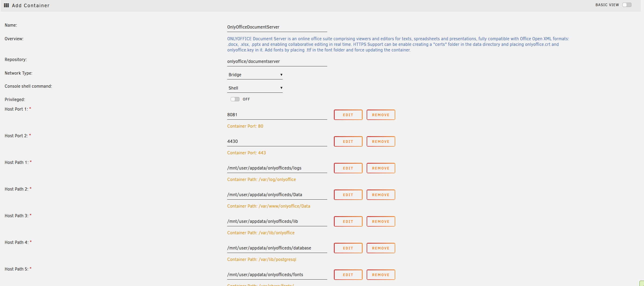Remove Host Path 1 logs mapping
This screenshot has width=644, height=286.
click(x=381, y=168)
